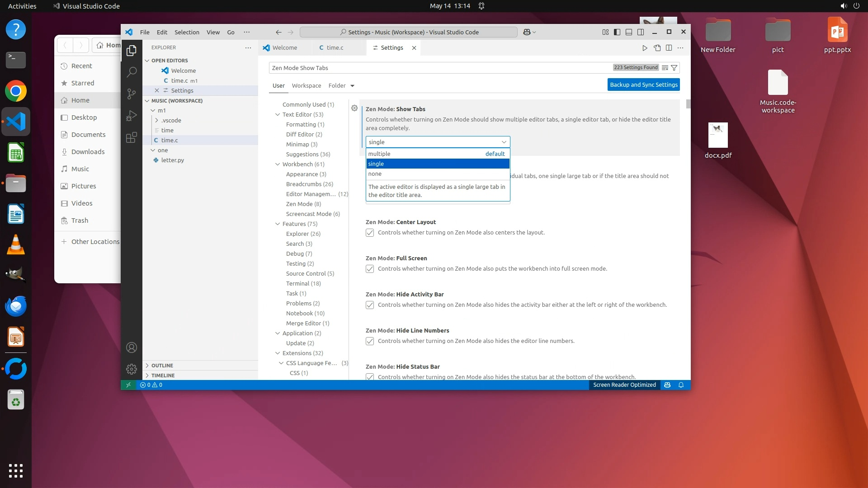The width and height of the screenshot is (868, 488).
Task: Click the notifications bell in status bar
Action: pos(681,385)
